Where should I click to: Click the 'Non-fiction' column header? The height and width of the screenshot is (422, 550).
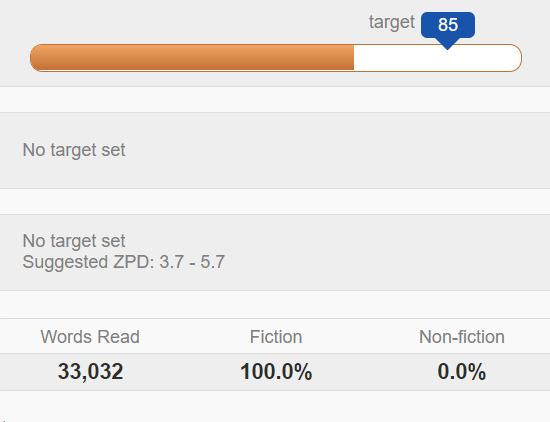pyautogui.click(x=462, y=337)
